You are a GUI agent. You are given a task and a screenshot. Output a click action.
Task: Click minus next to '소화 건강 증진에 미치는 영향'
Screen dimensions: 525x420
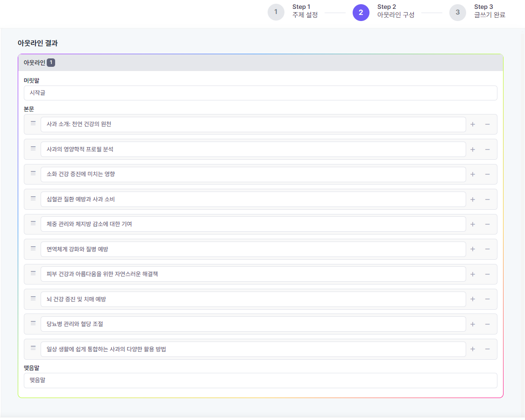coord(487,174)
